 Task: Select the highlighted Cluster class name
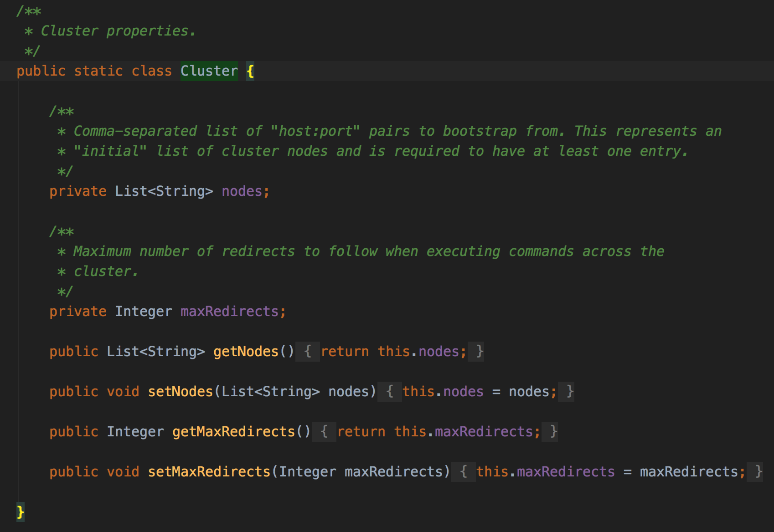click(209, 71)
